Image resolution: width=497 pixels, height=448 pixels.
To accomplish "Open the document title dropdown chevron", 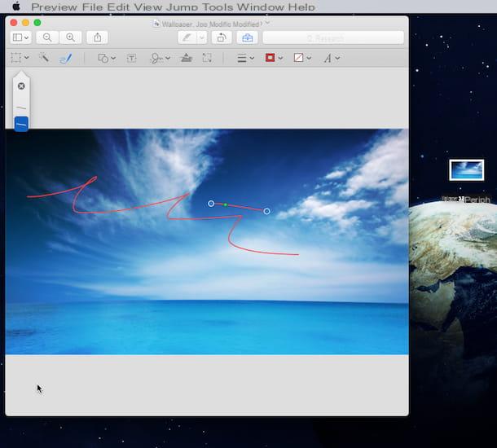I will [267, 23].
